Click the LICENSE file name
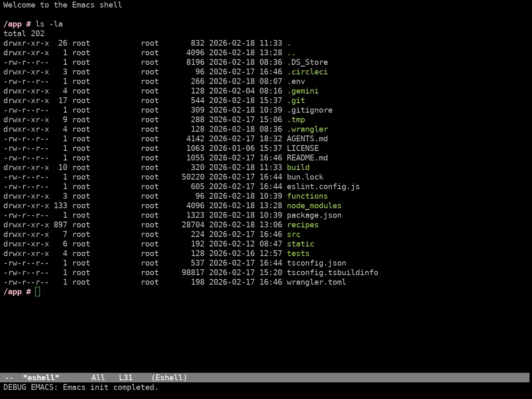Image resolution: width=532 pixels, height=399 pixels. [303, 148]
